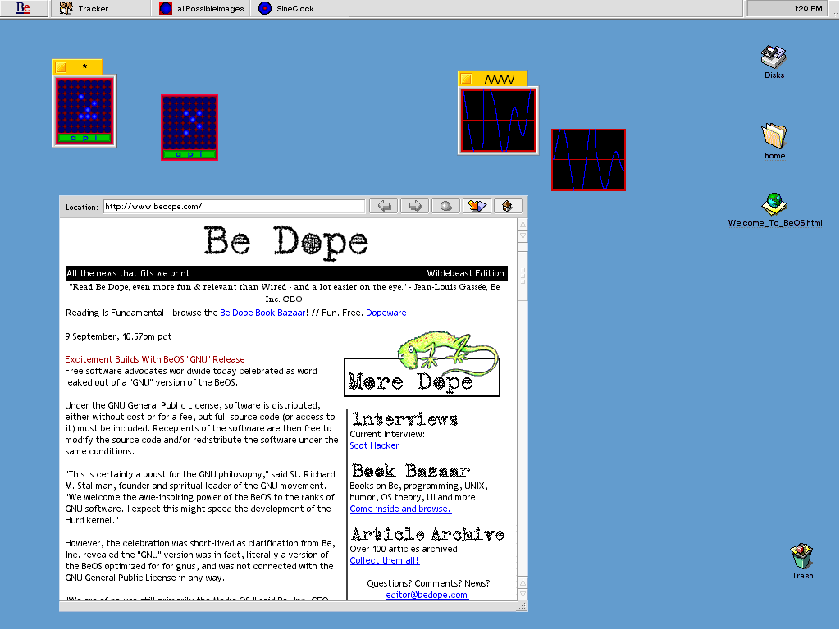Click the sine wave window's yellow title tab
Screen dimensions: 840x630
(x=499, y=80)
